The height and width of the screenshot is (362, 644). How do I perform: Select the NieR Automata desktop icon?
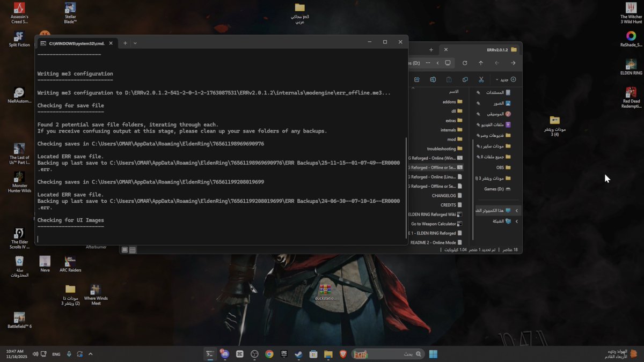(19, 95)
